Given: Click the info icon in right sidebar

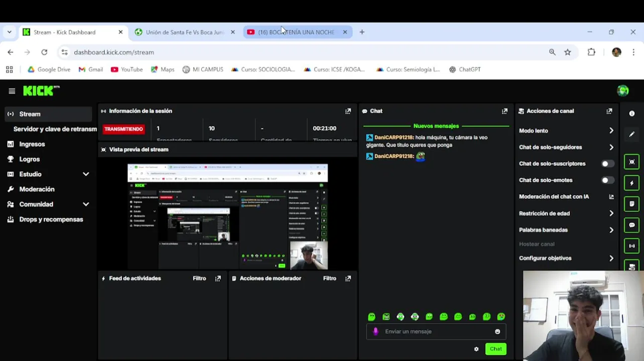Looking at the screenshot, I should 632,113.
